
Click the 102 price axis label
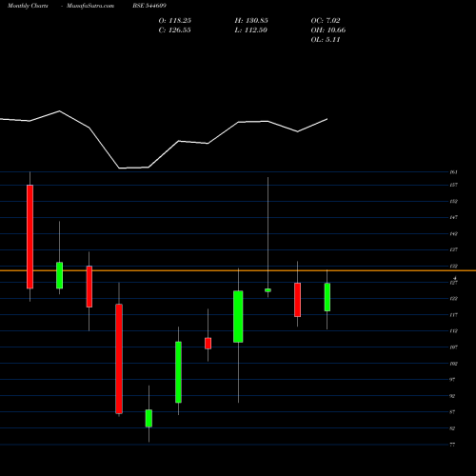coord(453,364)
